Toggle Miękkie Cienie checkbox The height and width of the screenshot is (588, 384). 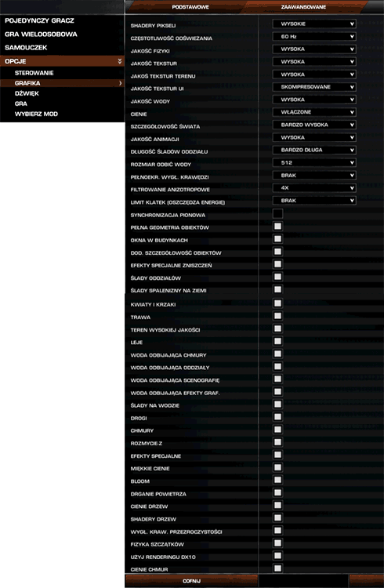(278, 467)
